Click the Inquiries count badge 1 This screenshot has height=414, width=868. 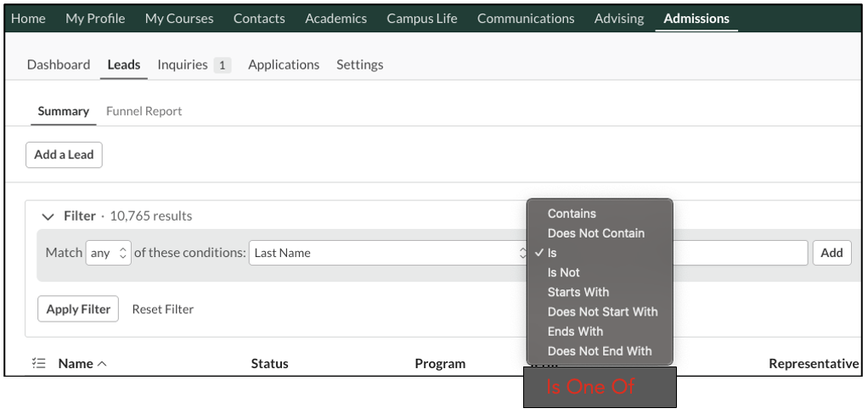coord(222,65)
